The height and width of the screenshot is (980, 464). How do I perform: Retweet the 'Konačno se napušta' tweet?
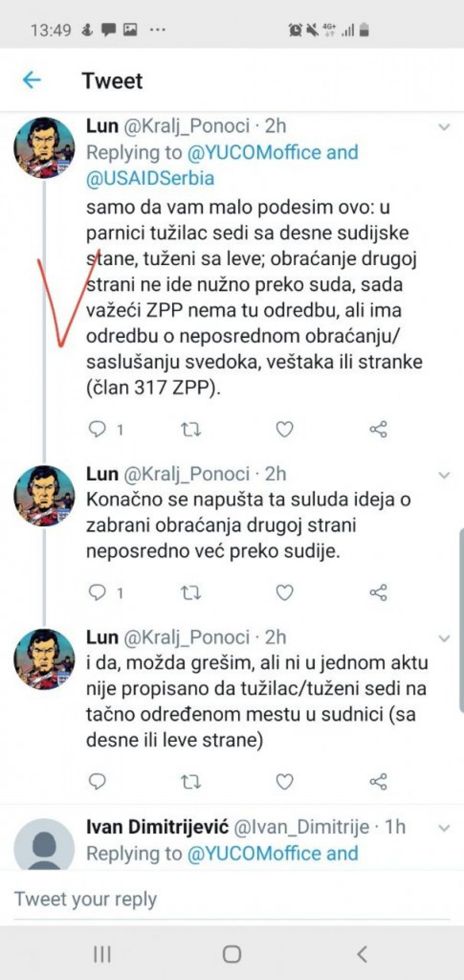tap(191, 593)
